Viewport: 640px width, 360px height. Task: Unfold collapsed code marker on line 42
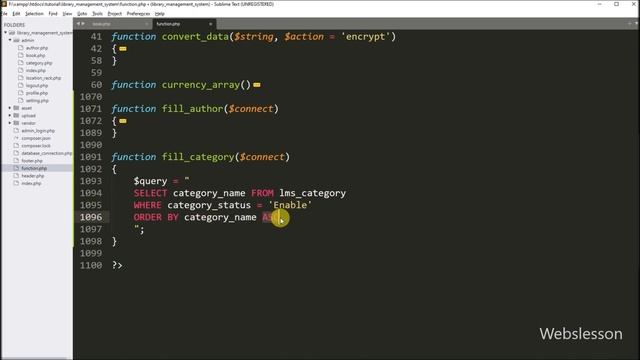click(122, 49)
